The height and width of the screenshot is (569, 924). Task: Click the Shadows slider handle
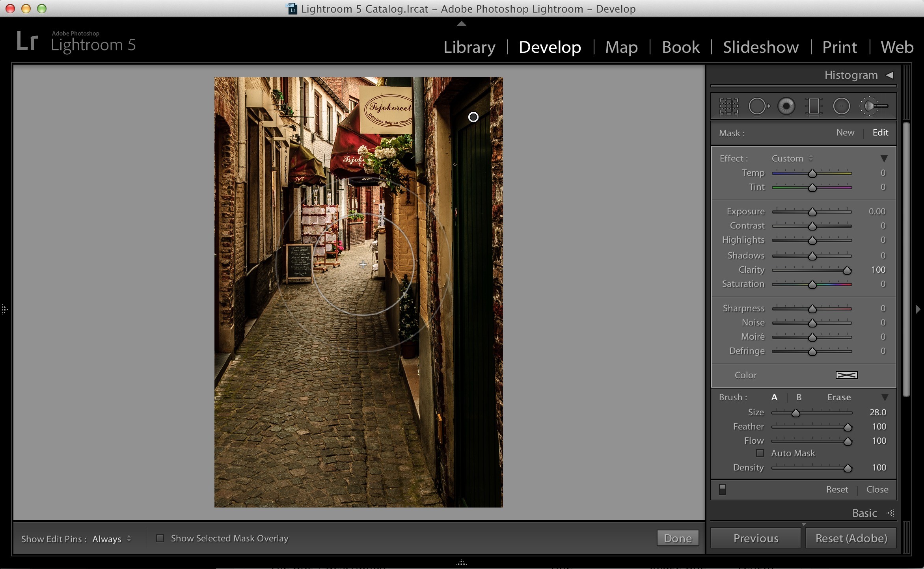[812, 256]
